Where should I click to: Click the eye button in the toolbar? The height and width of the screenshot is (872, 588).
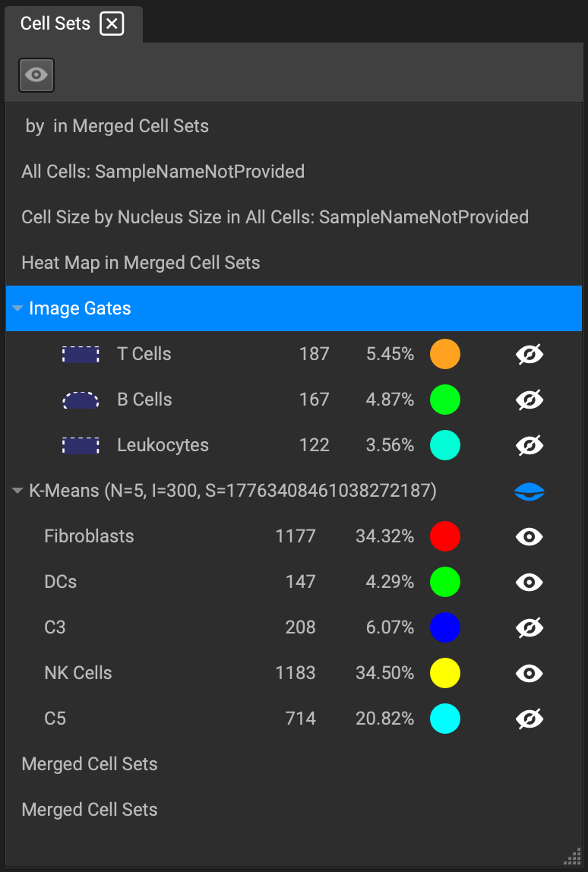(x=36, y=74)
